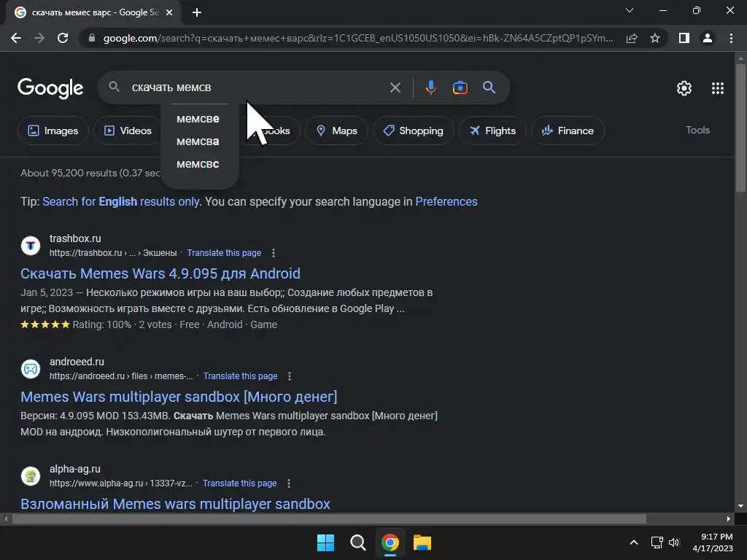
Task: Click scroll-down arrow on vertical scrollbar
Action: (x=740, y=506)
